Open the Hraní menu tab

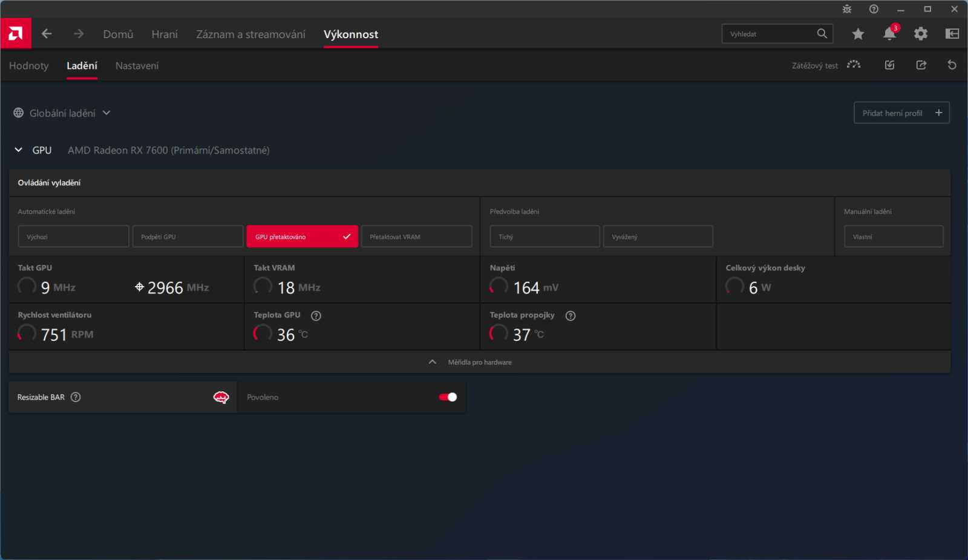[x=165, y=34]
